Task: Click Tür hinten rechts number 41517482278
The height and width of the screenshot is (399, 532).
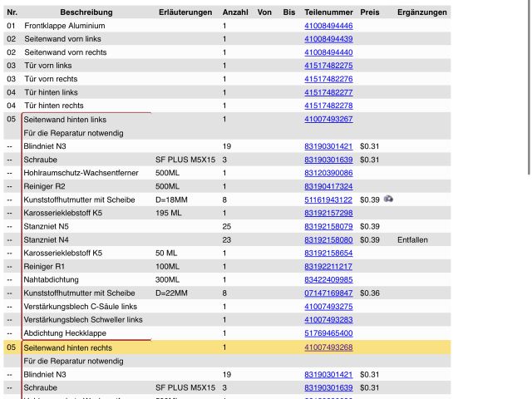Action: [328, 106]
